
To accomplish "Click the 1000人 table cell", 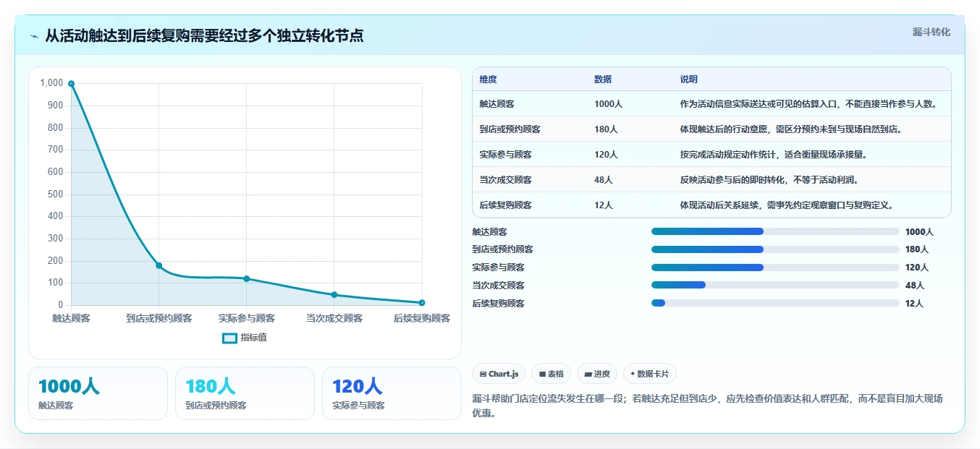I will pyautogui.click(x=609, y=103).
